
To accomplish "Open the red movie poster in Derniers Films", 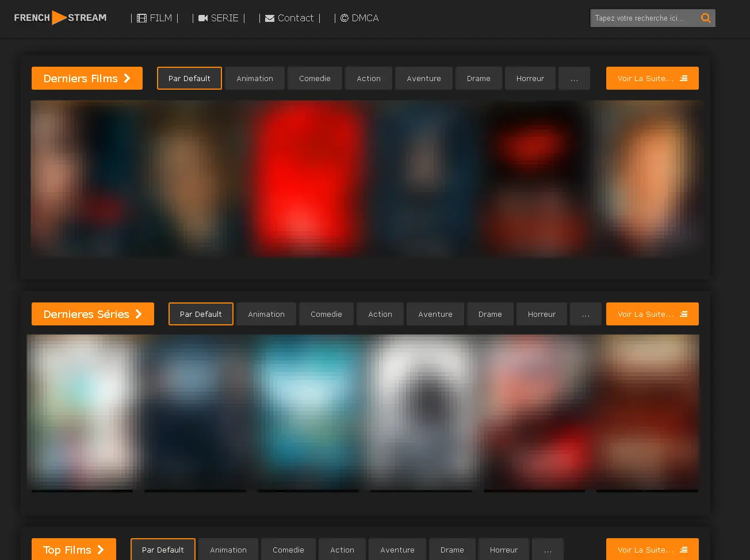I will [308, 178].
